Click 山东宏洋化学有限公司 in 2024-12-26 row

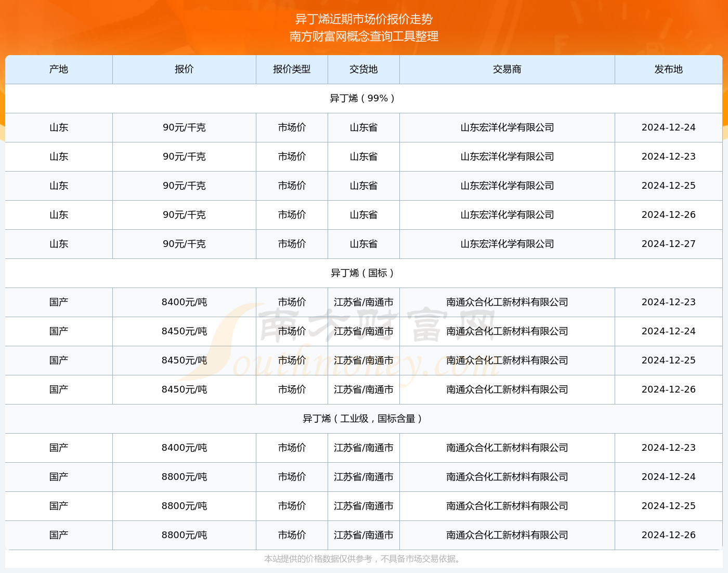tap(507, 215)
